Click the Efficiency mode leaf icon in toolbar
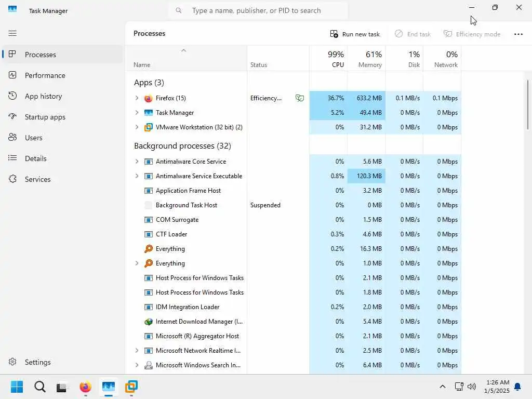Screen dimensions: 532x399 click(448, 34)
